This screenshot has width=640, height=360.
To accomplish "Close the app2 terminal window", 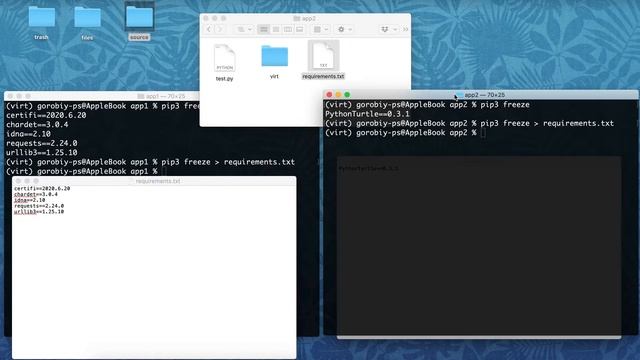I will coord(329,95).
